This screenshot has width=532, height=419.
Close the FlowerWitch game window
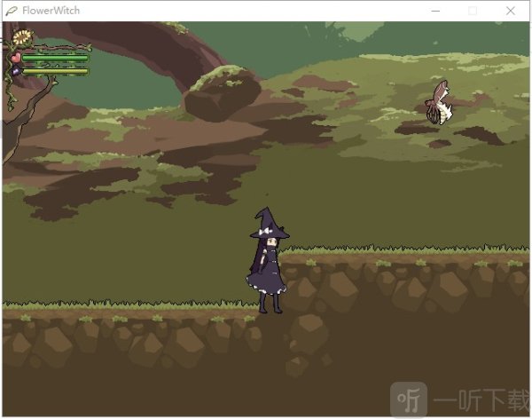pyautogui.click(x=511, y=11)
